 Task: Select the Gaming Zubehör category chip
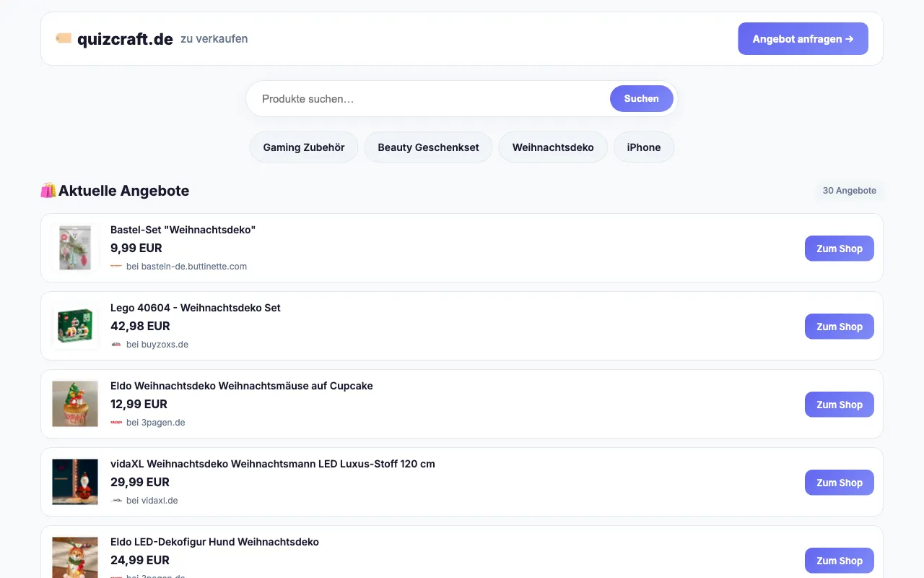click(304, 147)
